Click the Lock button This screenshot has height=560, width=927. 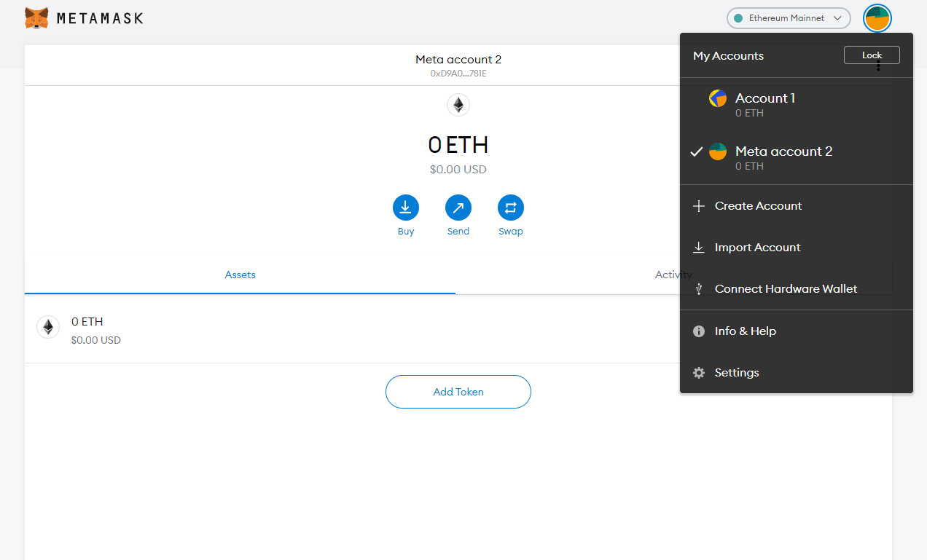point(872,55)
